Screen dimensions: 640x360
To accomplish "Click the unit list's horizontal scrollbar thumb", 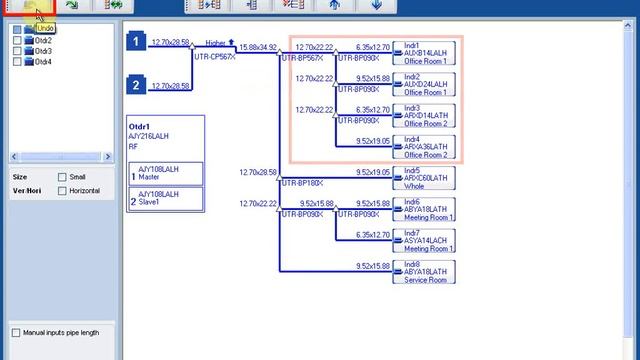I will tap(60, 156).
